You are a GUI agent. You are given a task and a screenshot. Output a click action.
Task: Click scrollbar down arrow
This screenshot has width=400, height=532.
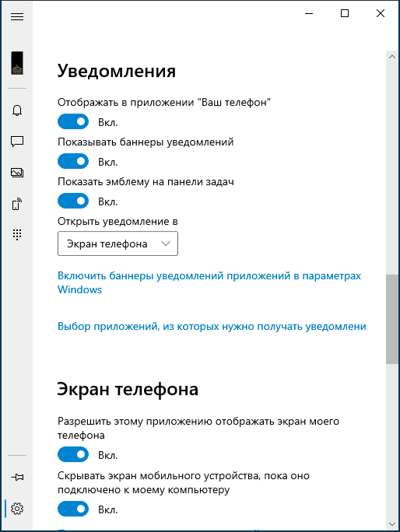coord(392,524)
